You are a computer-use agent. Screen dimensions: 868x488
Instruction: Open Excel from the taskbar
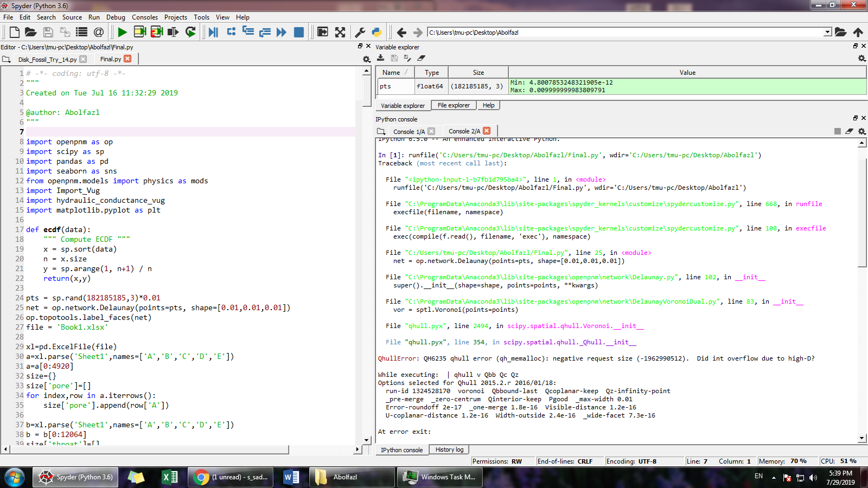169,477
